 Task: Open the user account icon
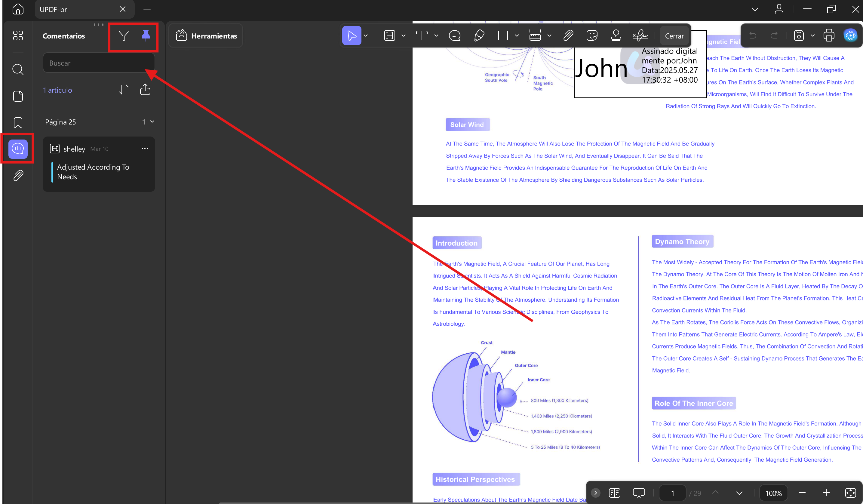(779, 9)
